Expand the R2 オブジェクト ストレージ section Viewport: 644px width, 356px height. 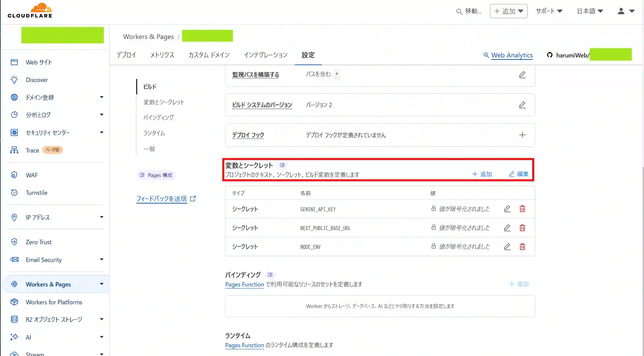[x=102, y=319]
